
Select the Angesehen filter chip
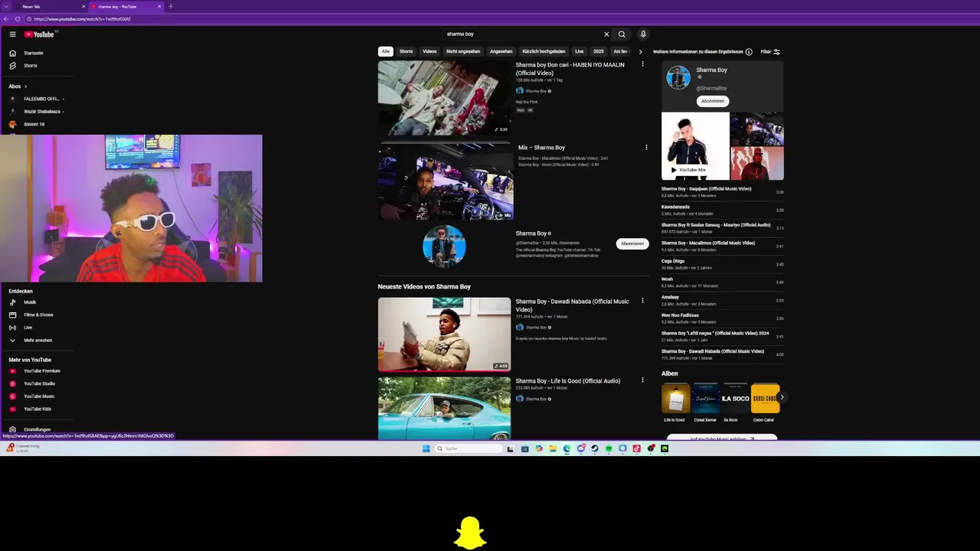click(x=501, y=51)
